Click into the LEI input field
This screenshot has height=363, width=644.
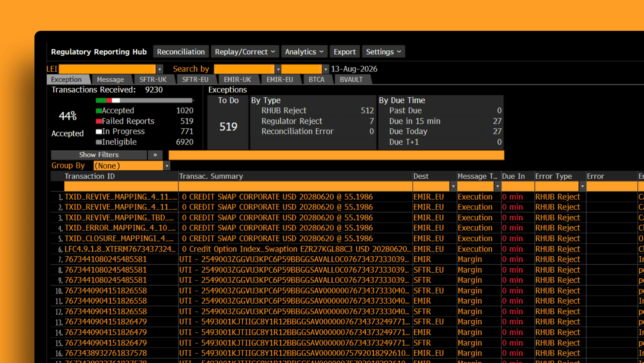click(x=107, y=69)
